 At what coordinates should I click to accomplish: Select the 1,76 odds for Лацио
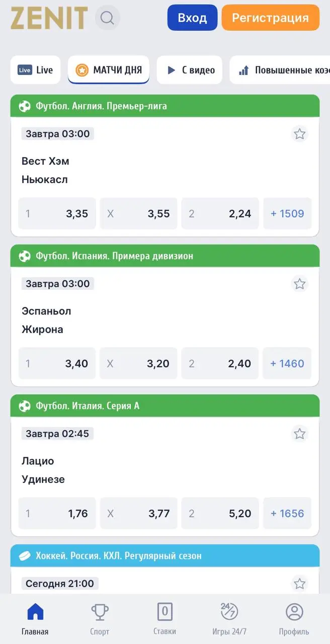[57, 513]
